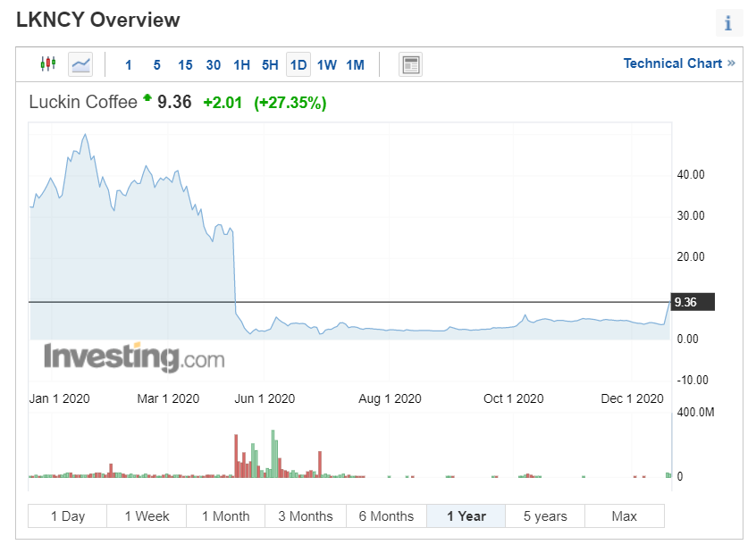Show the 6 Months range
The image size is (756, 553).
pos(386,515)
